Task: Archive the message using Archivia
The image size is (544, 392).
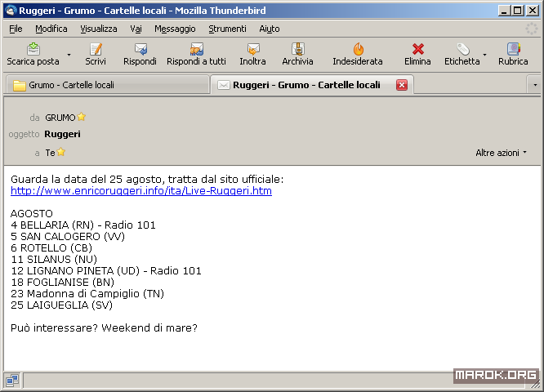Action: click(297, 49)
